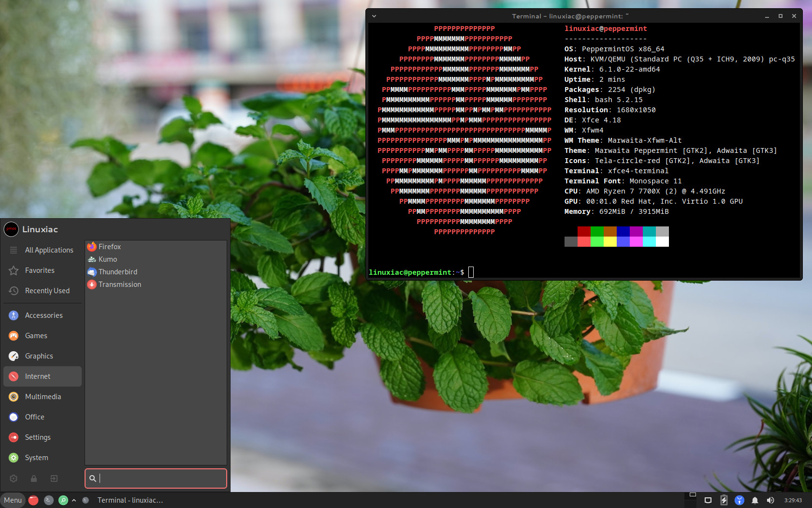Click the volume speaker icon
The width and height of the screenshot is (812, 508).
(x=770, y=500)
